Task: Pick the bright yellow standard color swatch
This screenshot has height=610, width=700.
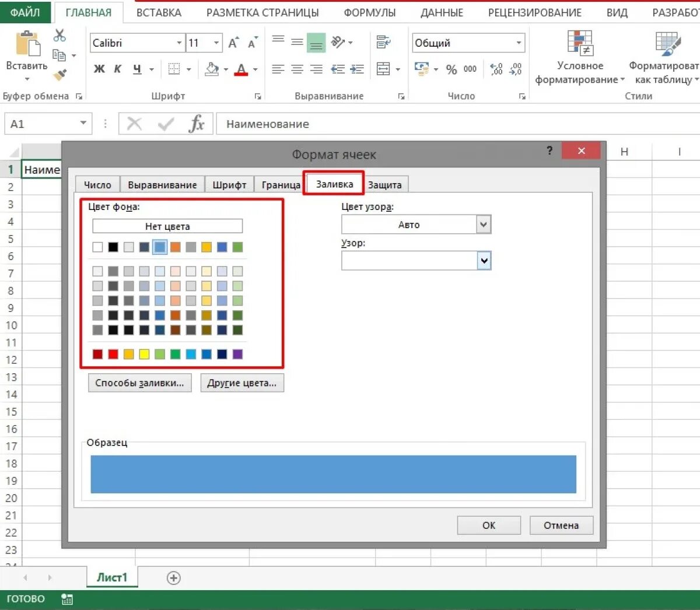Action: click(144, 354)
